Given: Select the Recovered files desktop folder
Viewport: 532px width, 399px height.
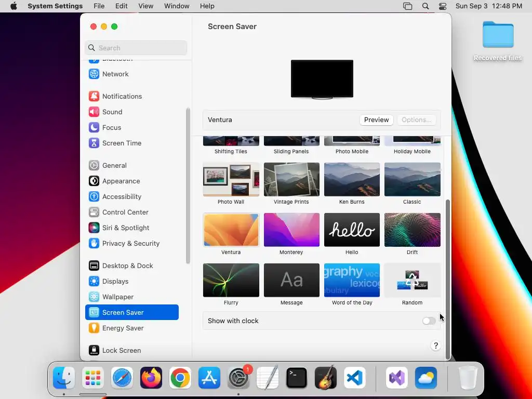Looking at the screenshot, I should [498, 41].
